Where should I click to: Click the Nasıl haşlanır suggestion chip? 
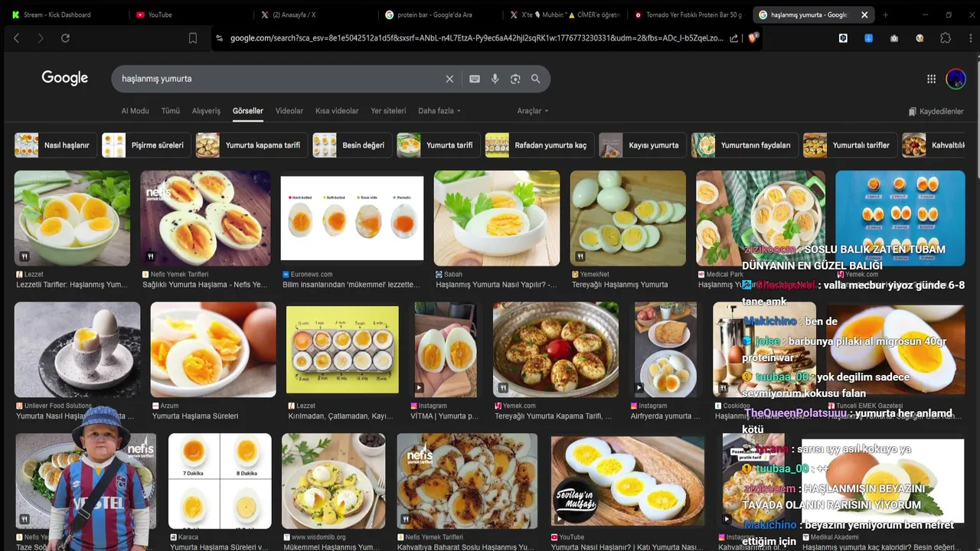[55, 145]
